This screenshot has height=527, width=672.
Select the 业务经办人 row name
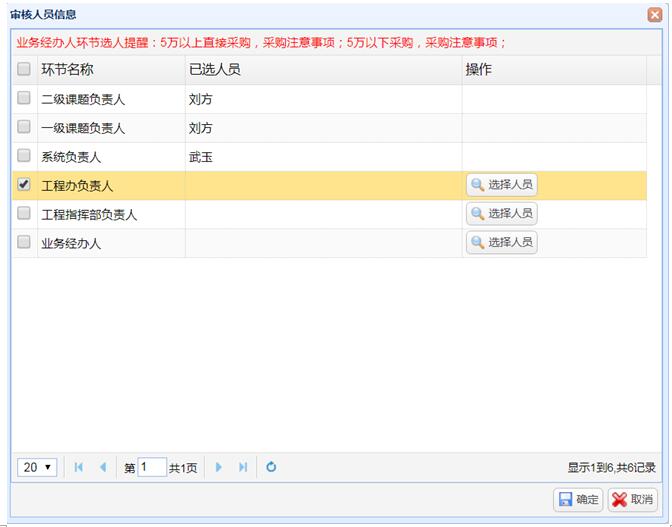(71, 244)
